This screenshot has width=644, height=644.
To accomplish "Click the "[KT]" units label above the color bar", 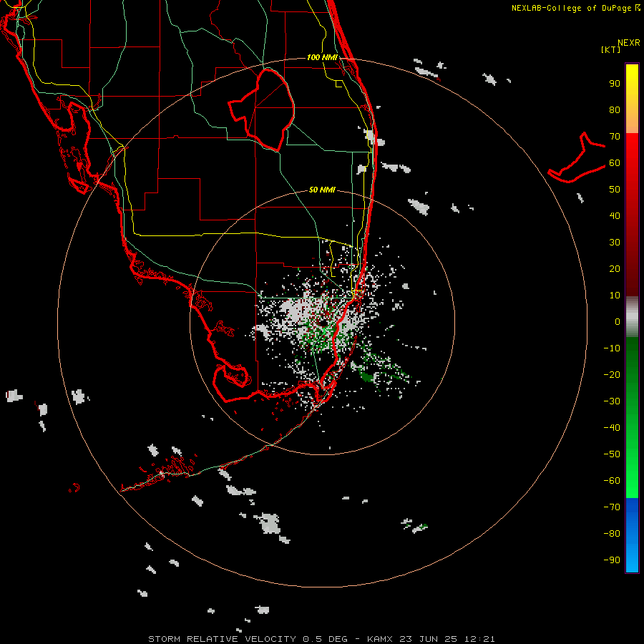I will (611, 49).
